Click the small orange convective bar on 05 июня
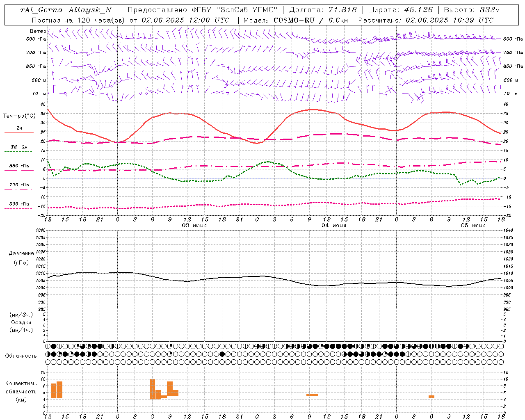The width and height of the screenshot is (525, 420). pyautogui.click(x=431, y=397)
